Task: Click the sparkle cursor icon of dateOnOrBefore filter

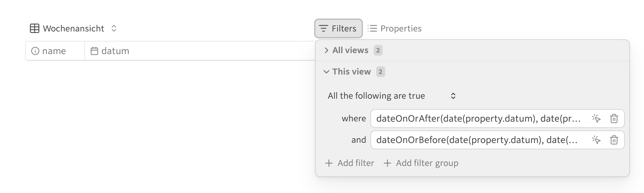Action: tap(596, 140)
